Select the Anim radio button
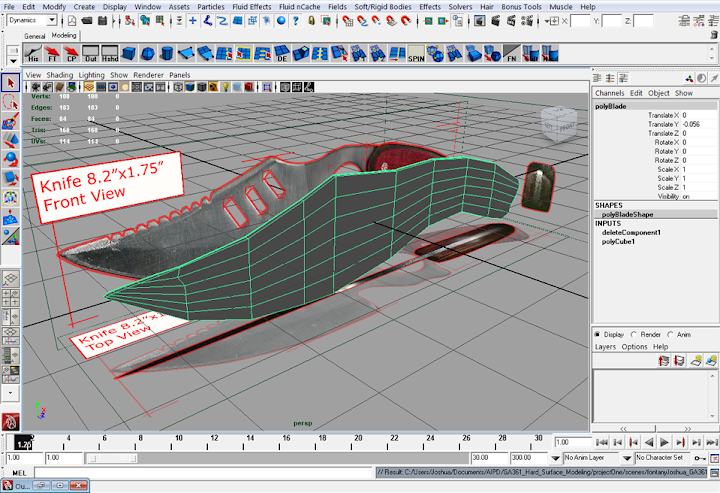 [671, 335]
